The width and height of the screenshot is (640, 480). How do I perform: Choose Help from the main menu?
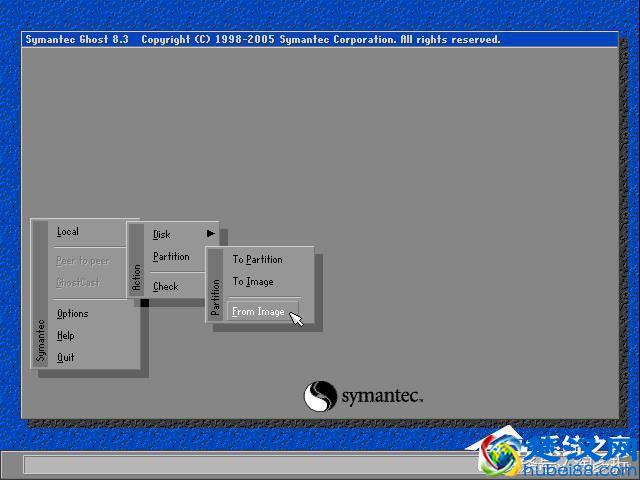pyautogui.click(x=66, y=336)
